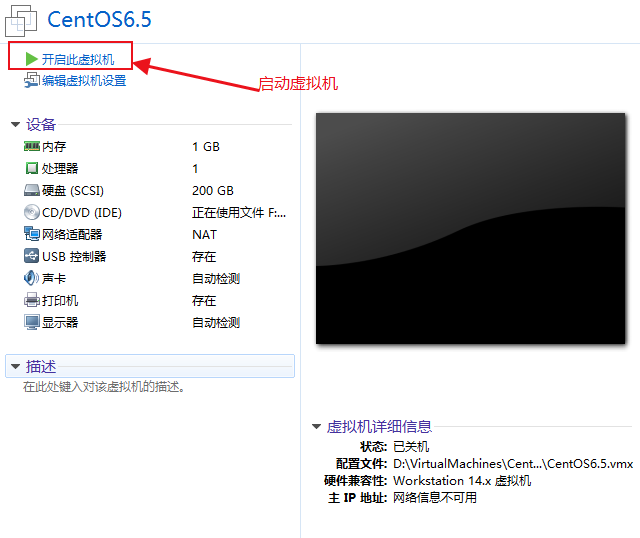
Task: Select the USB controller icon
Action: [31, 256]
